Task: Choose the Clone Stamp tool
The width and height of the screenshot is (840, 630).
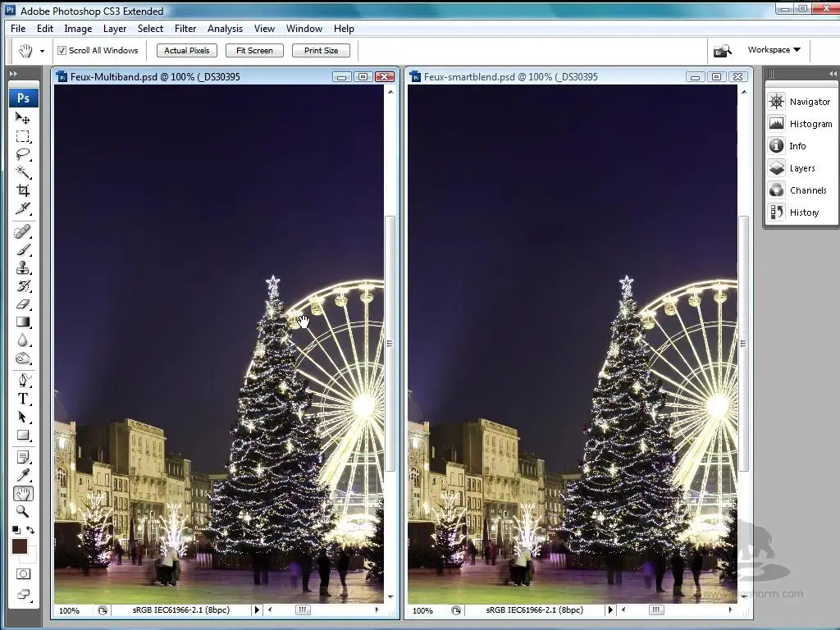Action: (23, 267)
